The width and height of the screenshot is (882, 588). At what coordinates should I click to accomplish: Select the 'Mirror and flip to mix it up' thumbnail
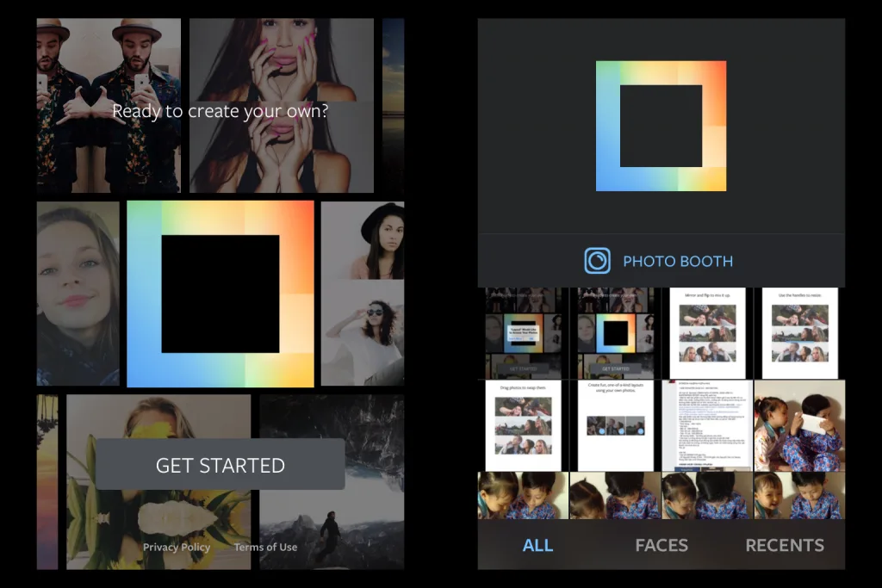(x=708, y=333)
